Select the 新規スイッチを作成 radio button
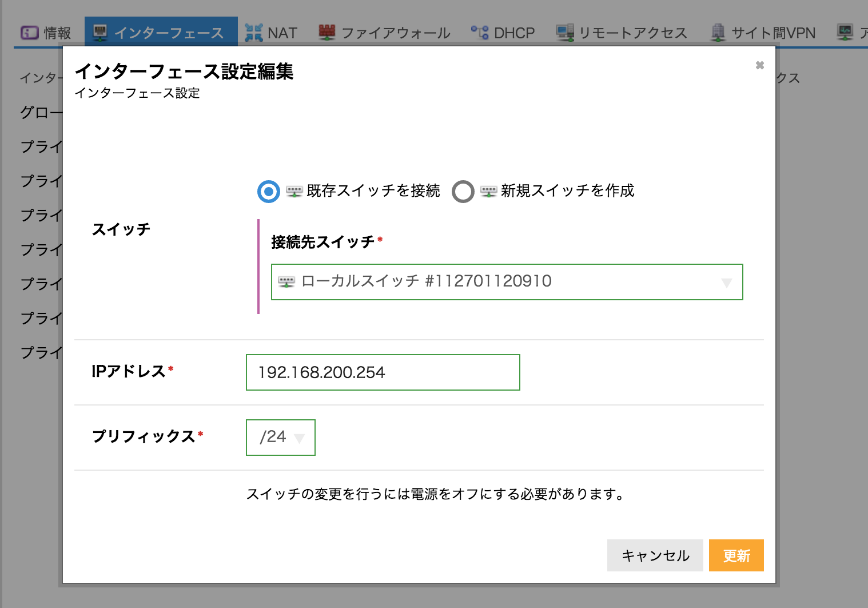The width and height of the screenshot is (868, 608). tap(463, 192)
